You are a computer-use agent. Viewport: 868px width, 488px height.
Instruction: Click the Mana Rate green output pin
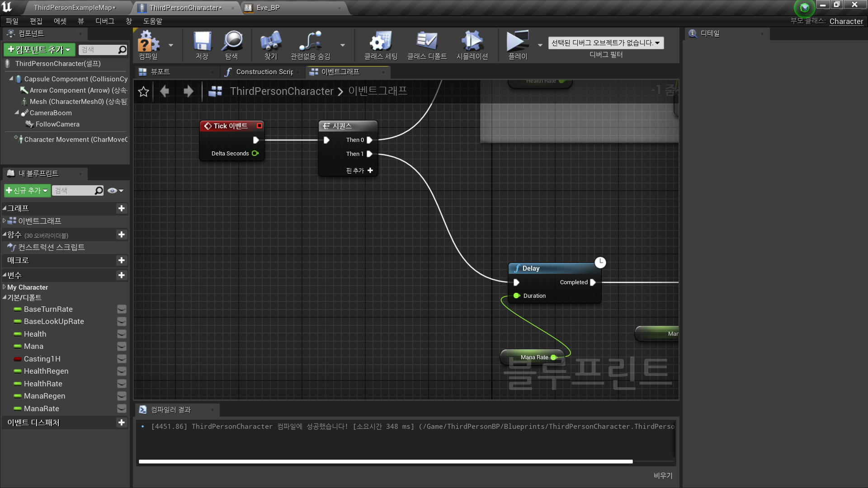pos(553,357)
